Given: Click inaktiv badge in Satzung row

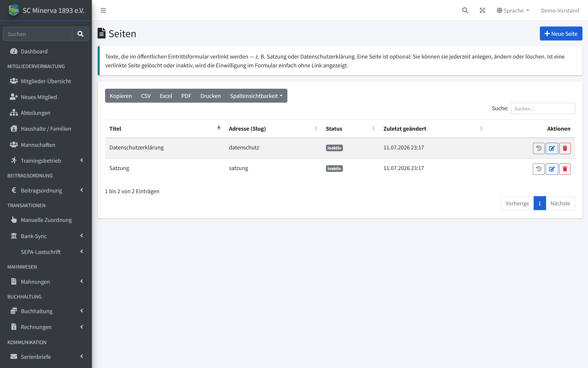Looking at the screenshot, I should point(334,168).
